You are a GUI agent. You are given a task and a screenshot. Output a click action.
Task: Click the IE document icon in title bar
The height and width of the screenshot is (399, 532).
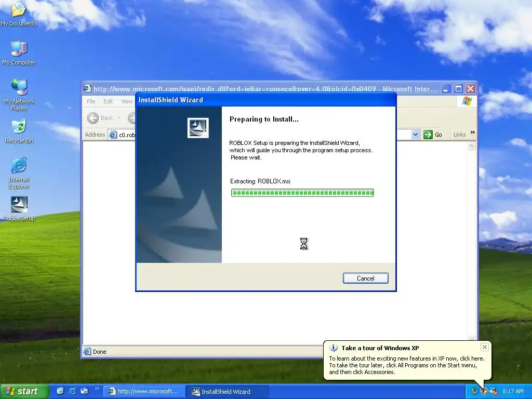[87, 88]
